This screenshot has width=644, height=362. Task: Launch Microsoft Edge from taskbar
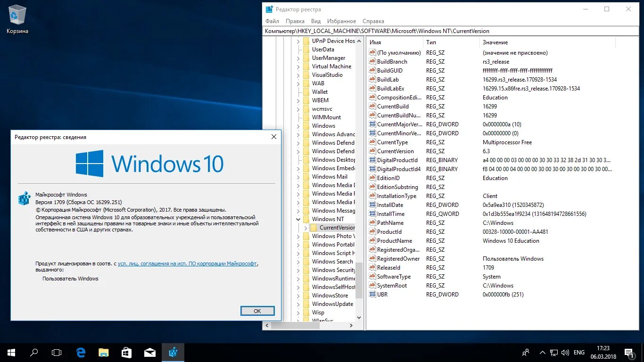81,352
